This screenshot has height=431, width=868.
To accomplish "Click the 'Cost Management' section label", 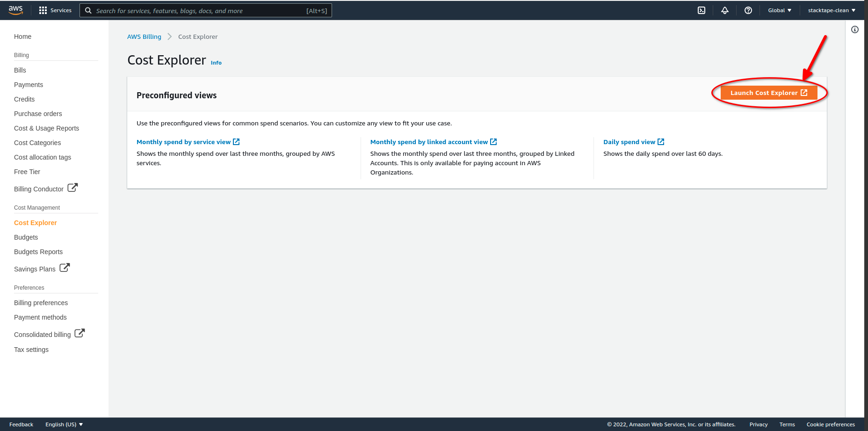I will click(37, 208).
